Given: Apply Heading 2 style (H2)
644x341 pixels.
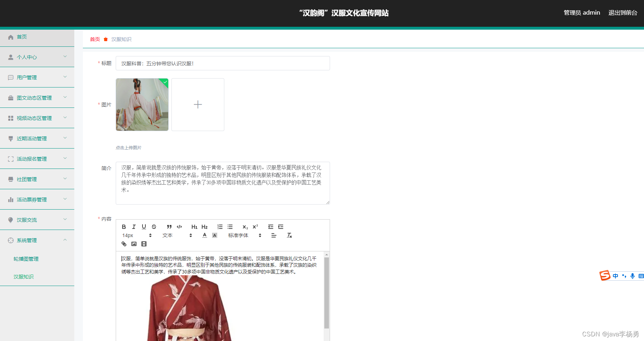Looking at the screenshot, I should point(204,227).
